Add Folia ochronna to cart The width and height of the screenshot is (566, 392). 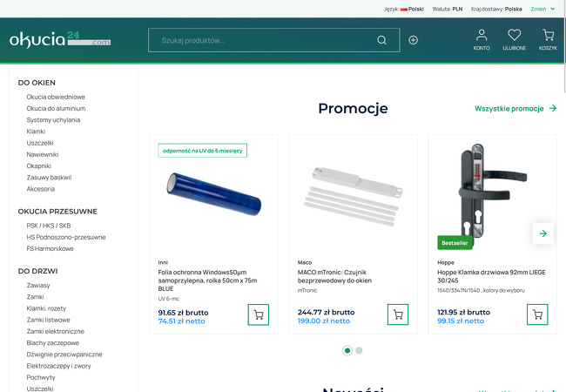pos(259,314)
